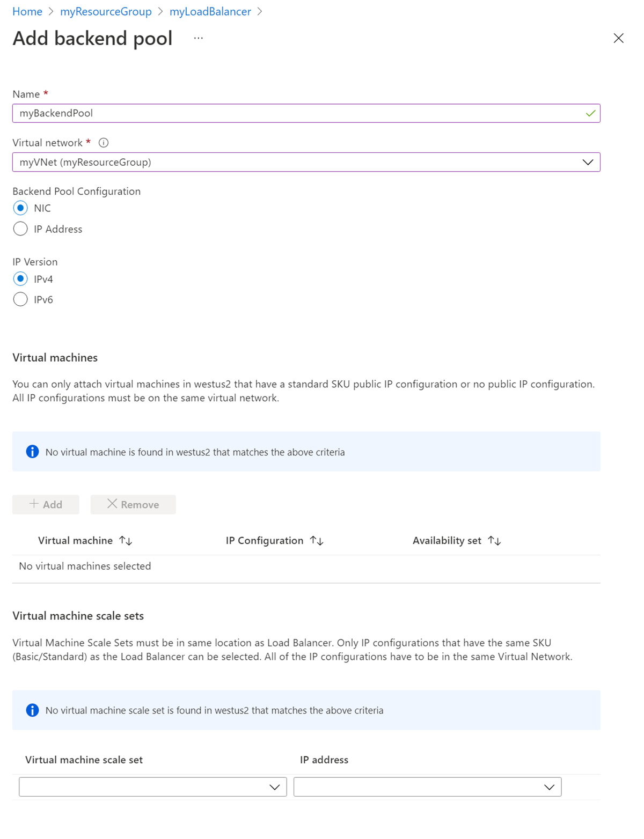Click the Add virtual machines button
Screen dimensions: 644x839
tap(45, 504)
